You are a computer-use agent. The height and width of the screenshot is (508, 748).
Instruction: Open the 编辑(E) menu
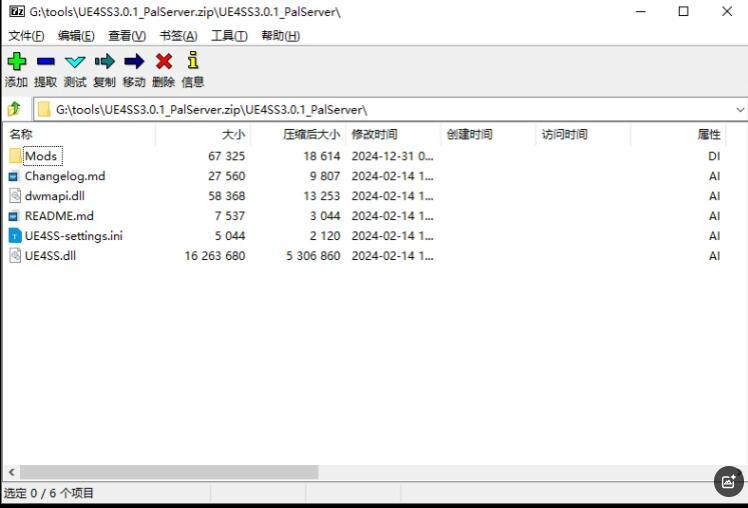point(76,36)
